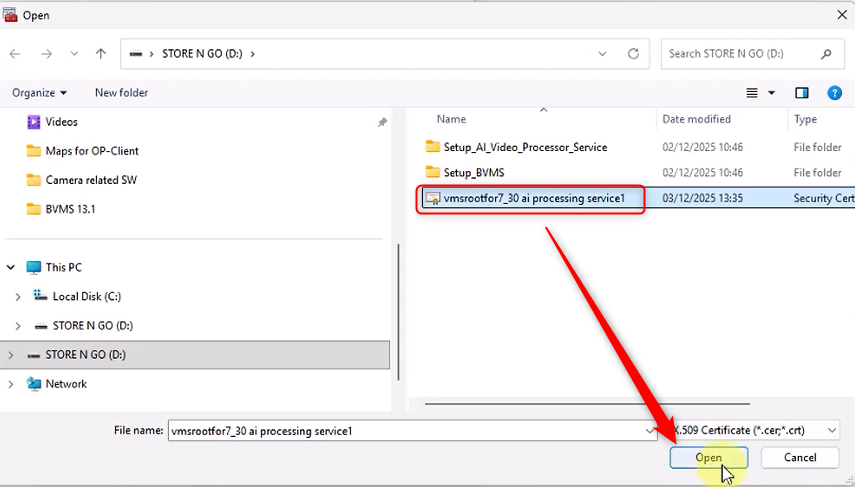This screenshot has height=487, width=855.
Task: Open the X.509 Certificate file type dropdown
Action: [755, 430]
